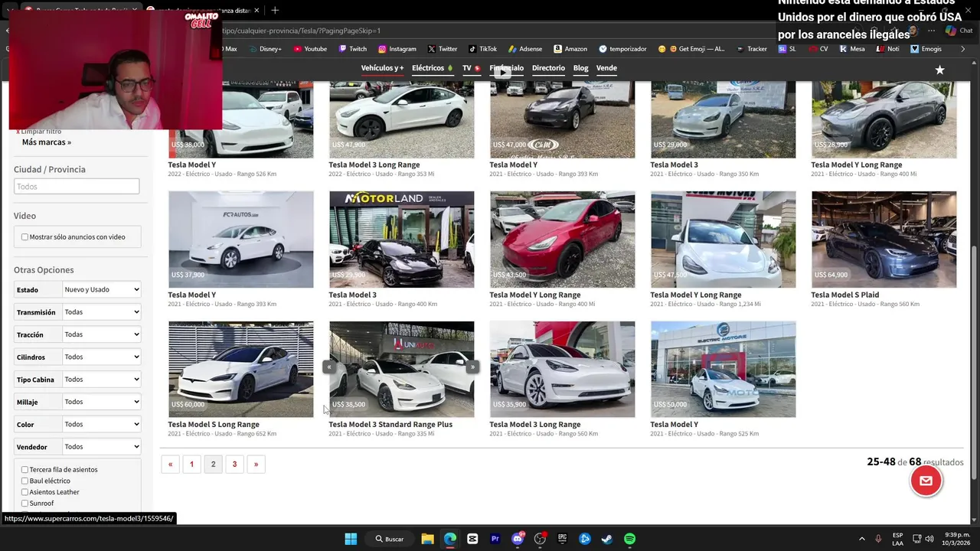This screenshot has width=980, height=551.
Task: Click the Ciudad / Provincia input field
Action: click(77, 187)
